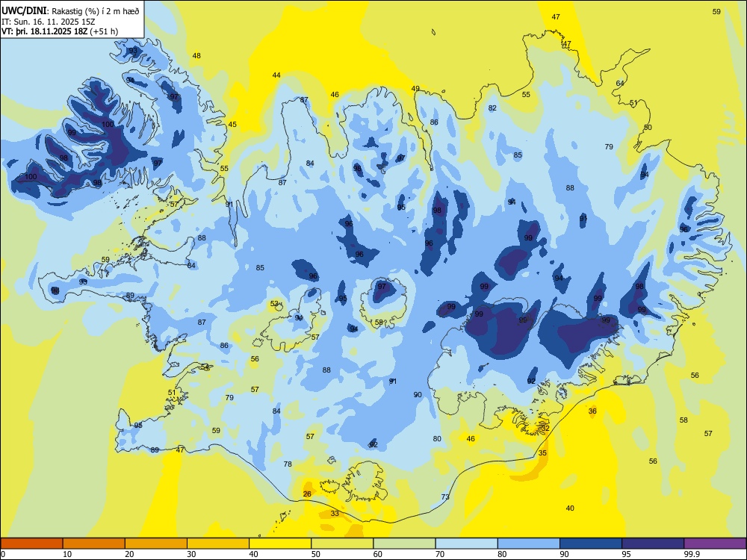Click the legend tick label '30'
The height and width of the screenshot is (560, 747).
pyautogui.click(x=191, y=554)
